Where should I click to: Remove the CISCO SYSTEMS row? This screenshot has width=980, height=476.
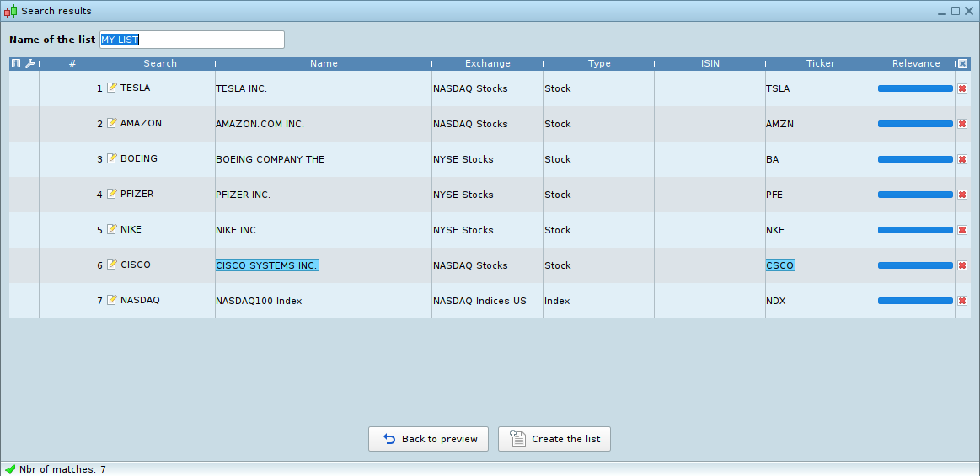[x=962, y=265]
